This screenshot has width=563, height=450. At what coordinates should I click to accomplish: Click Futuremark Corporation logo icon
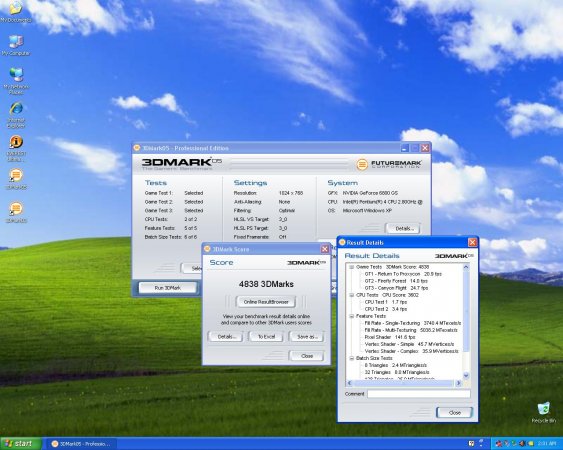pos(362,164)
